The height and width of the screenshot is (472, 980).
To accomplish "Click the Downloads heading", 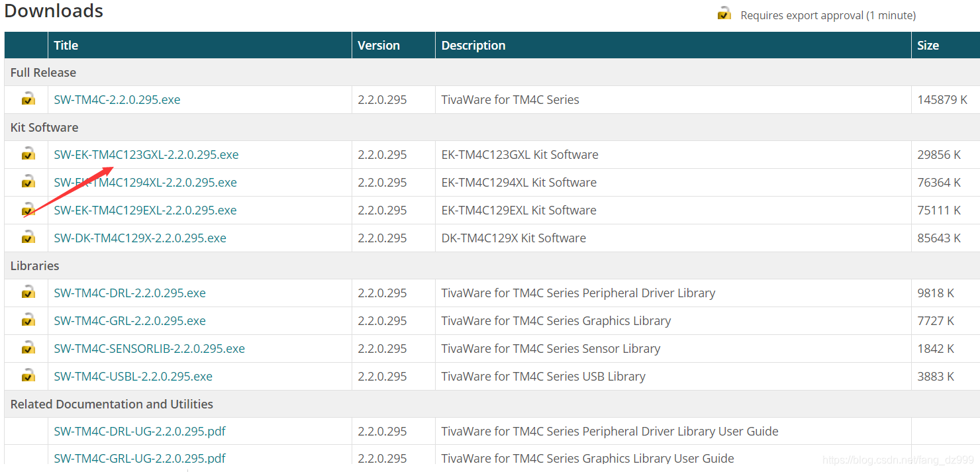I will point(54,11).
